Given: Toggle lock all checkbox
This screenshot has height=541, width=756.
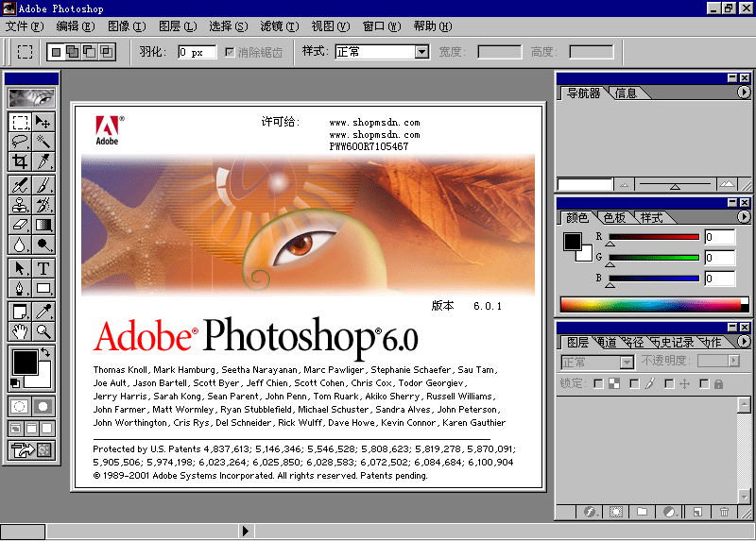Looking at the screenshot, I should pos(704,384).
